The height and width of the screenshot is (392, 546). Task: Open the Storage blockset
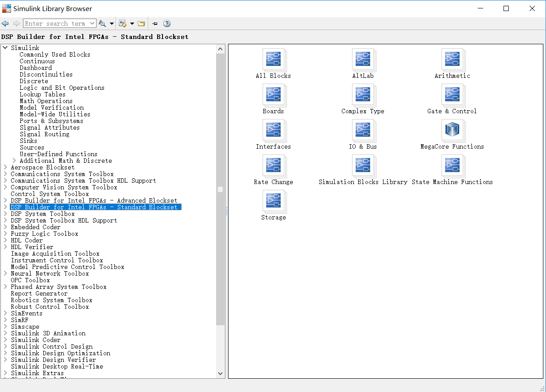[273, 201]
